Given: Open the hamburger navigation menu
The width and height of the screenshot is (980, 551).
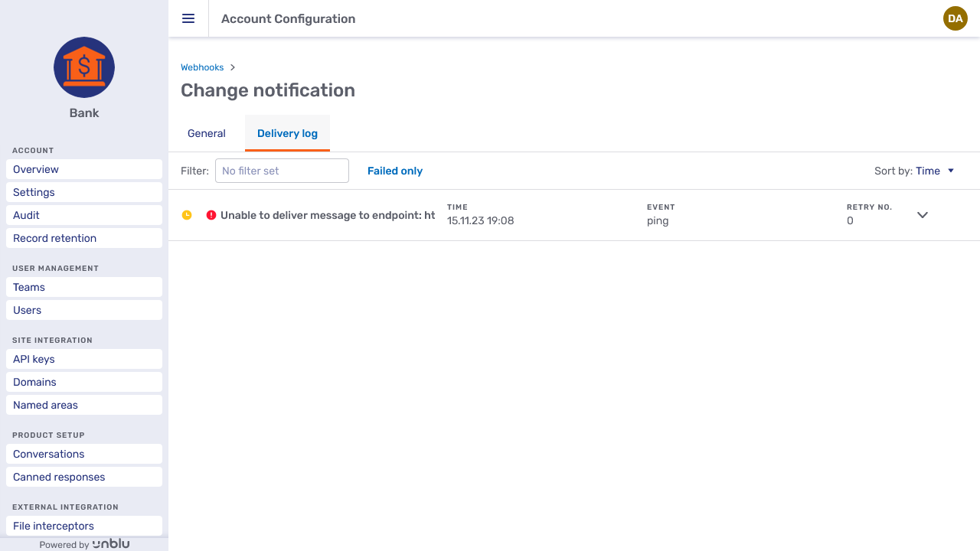Looking at the screenshot, I should pos(188,18).
